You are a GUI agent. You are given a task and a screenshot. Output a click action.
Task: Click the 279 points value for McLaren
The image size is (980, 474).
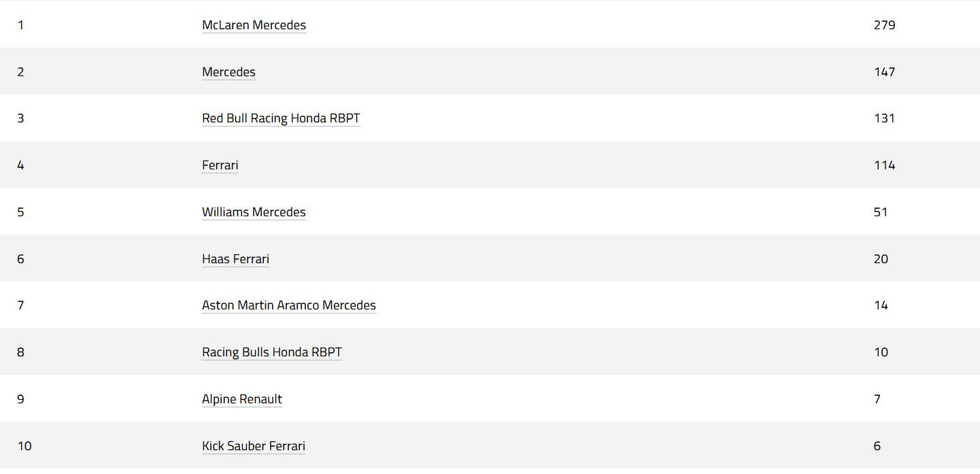[885, 25]
